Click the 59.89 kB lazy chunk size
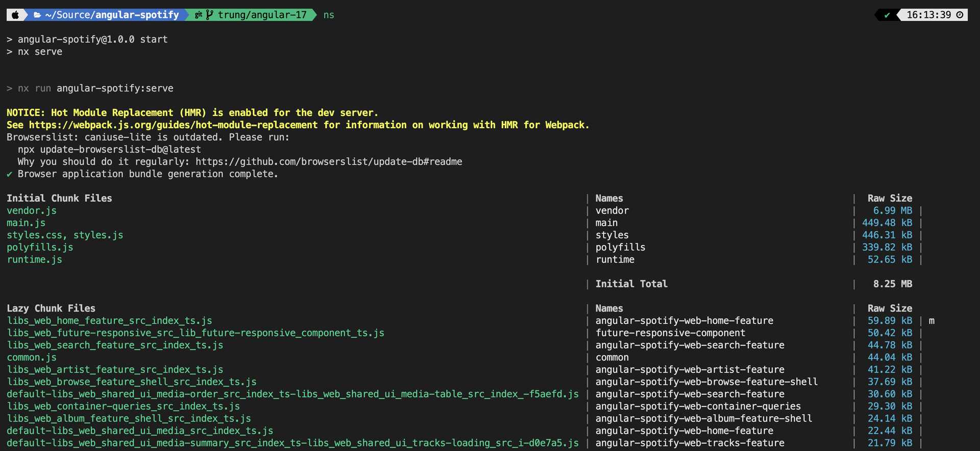Image resolution: width=980 pixels, height=451 pixels. 890,321
